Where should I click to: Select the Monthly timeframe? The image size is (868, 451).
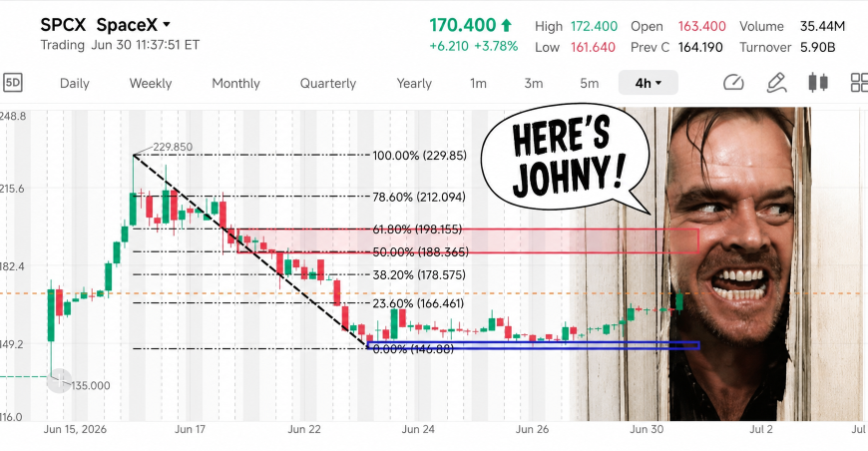pos(235,83)
